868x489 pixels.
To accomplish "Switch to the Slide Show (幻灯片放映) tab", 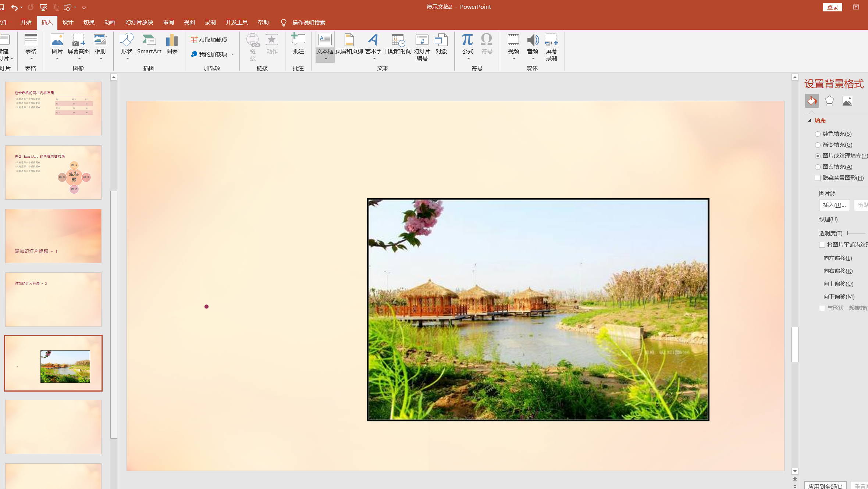I will tap(139, 22).
